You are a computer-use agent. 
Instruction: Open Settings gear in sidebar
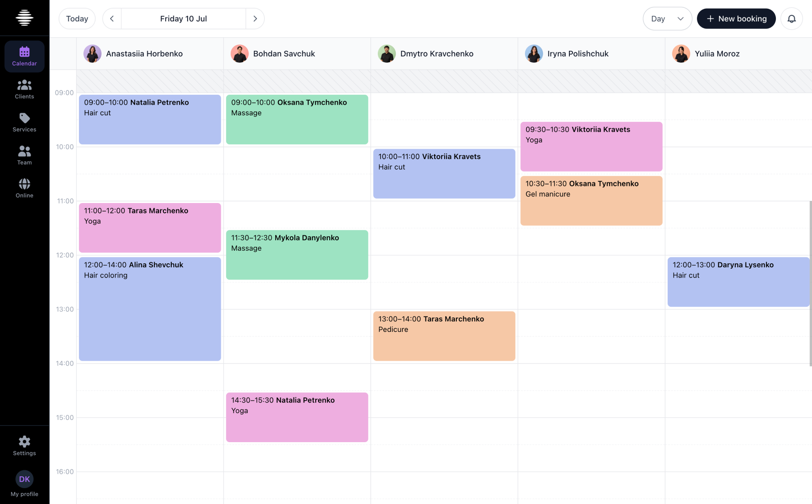point(25,446)
